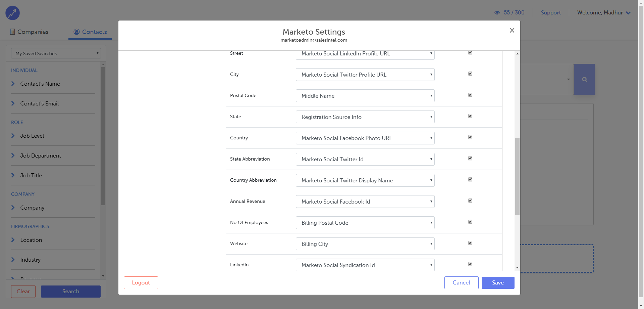Uncheck the Website row checkbox
This screenshot has height=309, width=644.
click(470, 243)
